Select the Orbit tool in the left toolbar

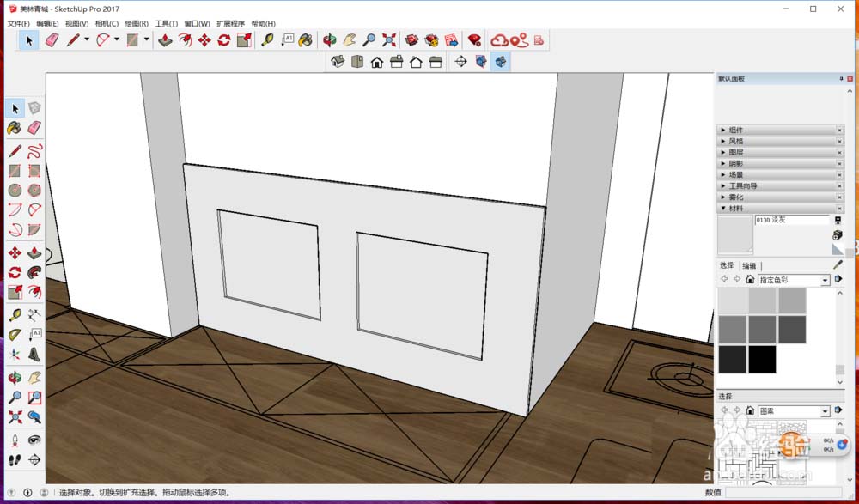click(14, 374)
